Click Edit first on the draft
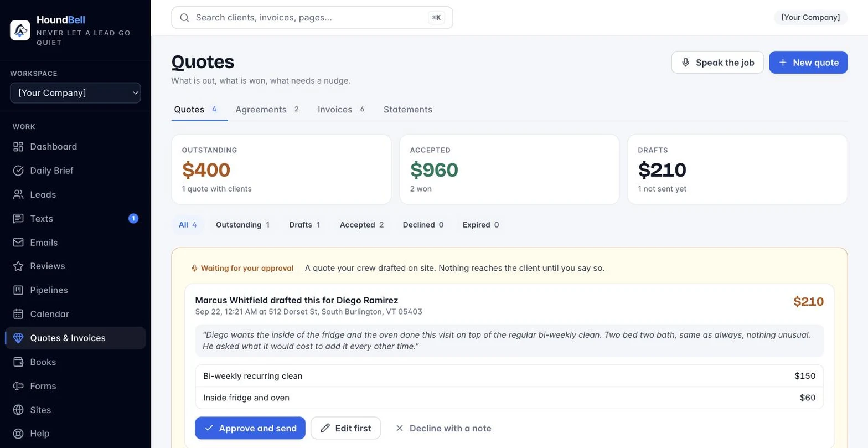The height and width of the screenshot is (448, 868). point(345,428)
